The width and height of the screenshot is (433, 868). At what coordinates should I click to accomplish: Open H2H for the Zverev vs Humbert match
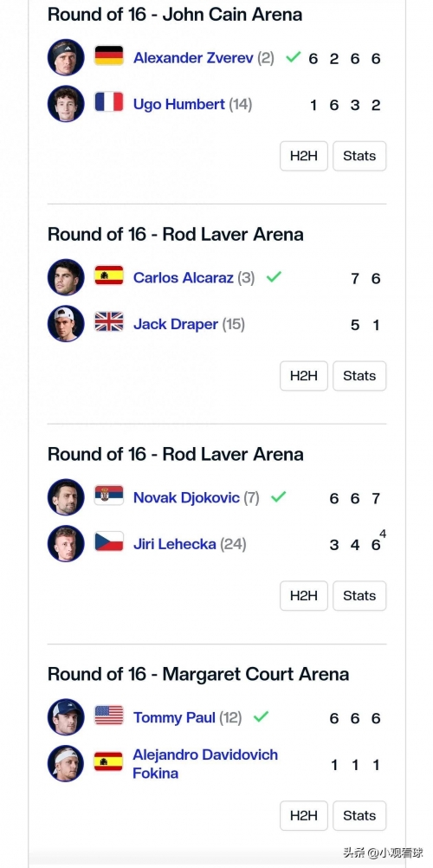click(x=304, y=156)
